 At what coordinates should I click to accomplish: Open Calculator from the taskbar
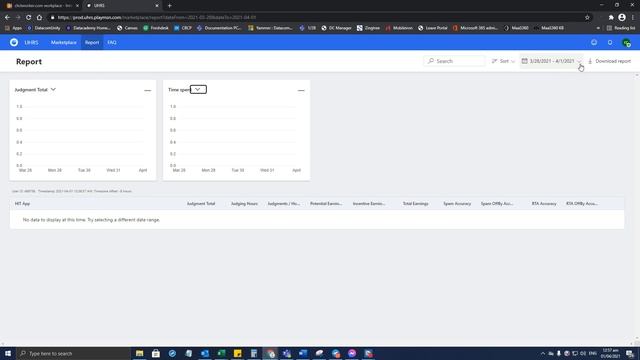pos(254,353)
